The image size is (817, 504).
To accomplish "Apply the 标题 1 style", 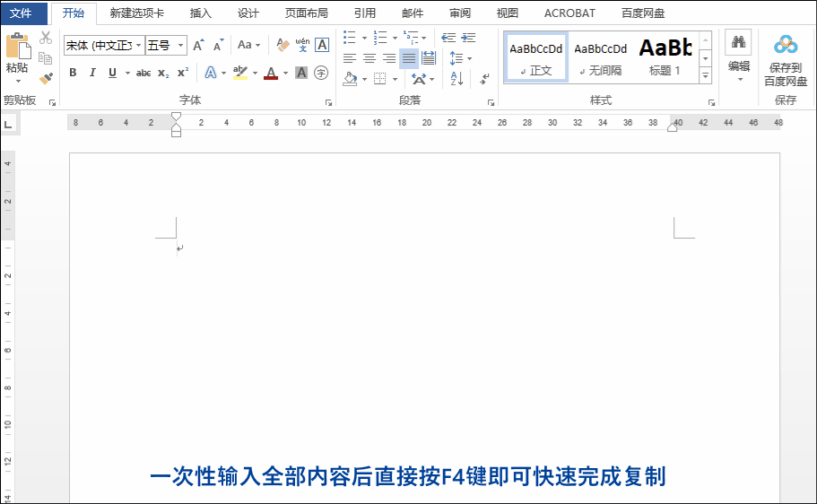I will pyautogui.click(x=665, y=56).
